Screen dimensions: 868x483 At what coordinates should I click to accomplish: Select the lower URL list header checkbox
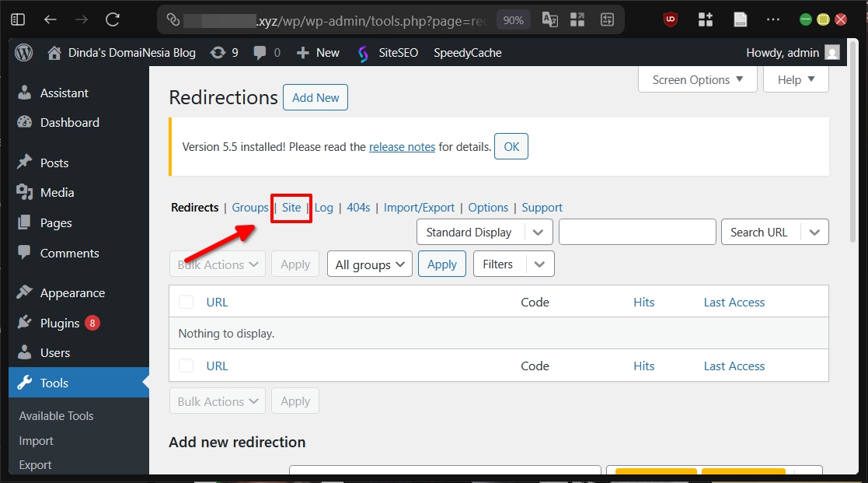[x=186, y=366]
